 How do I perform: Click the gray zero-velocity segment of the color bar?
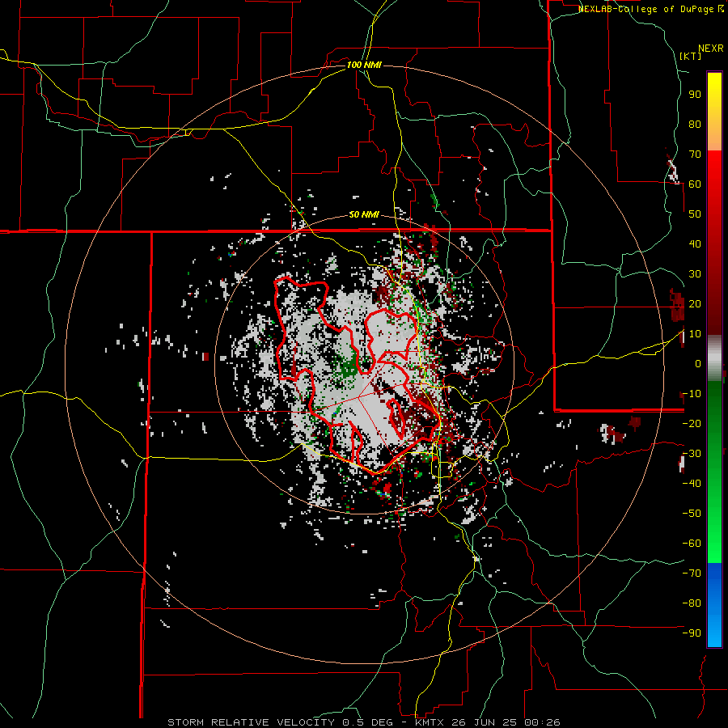(x=714, y=358)
